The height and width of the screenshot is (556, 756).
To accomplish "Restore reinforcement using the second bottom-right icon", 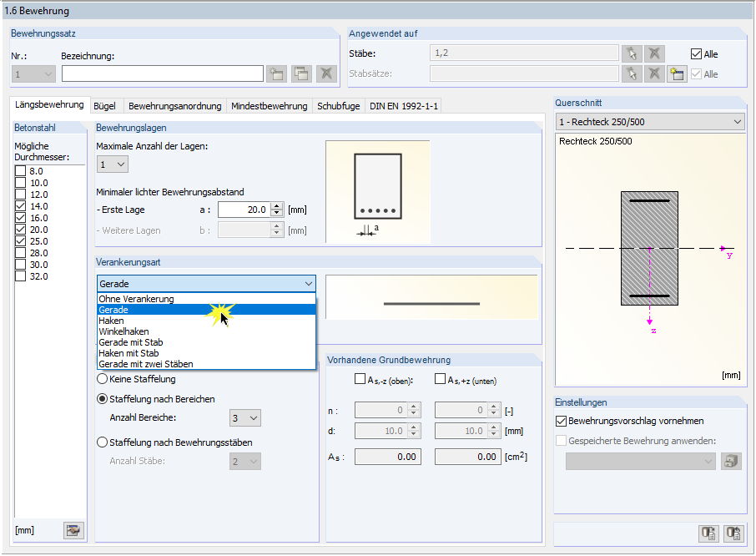I will (x=734, y=533).
